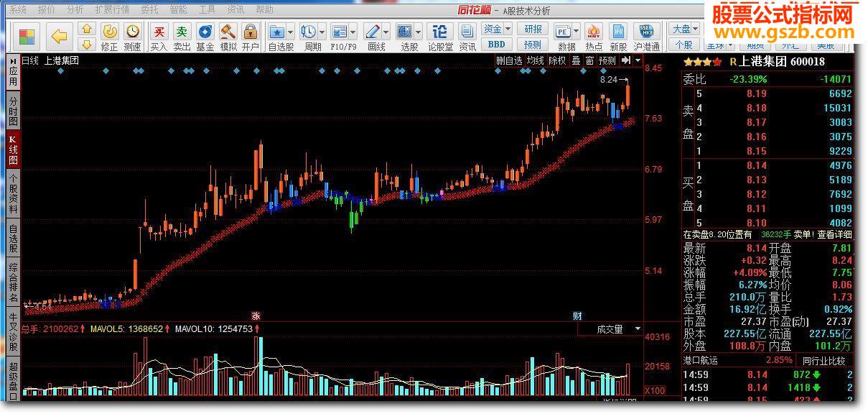Click the 财 marker on chart
Screen dimensions: 868x414
(x=577, y=316)
